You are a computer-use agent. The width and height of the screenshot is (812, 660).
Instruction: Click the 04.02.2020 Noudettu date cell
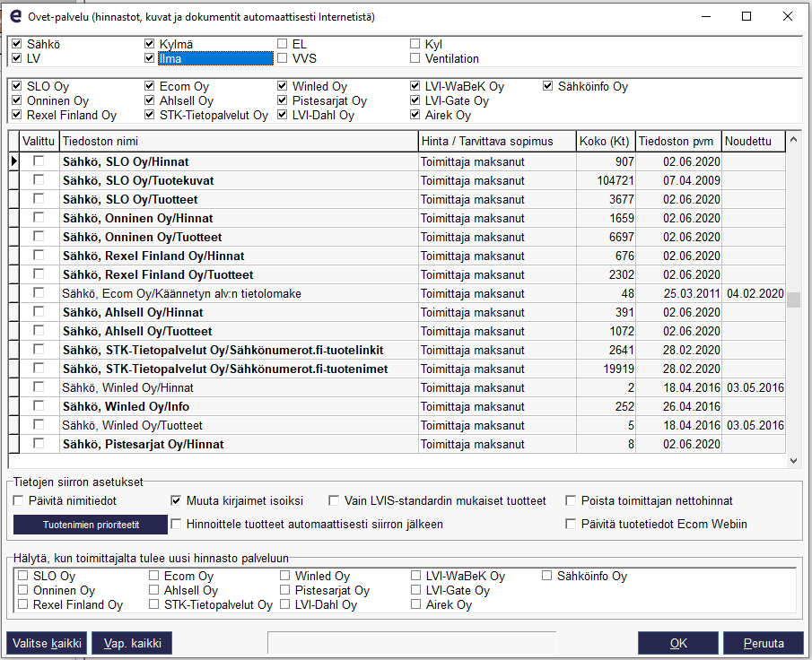tap(755, 293)
